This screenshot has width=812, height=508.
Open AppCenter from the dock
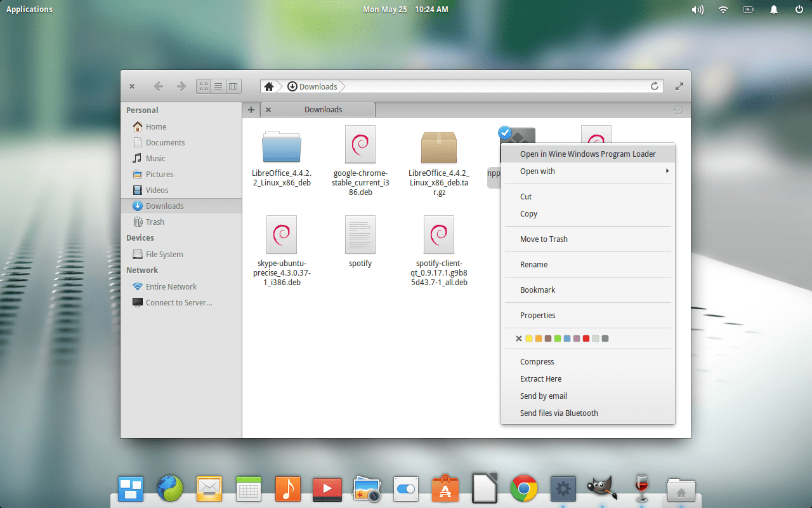[x=445, y=489]
